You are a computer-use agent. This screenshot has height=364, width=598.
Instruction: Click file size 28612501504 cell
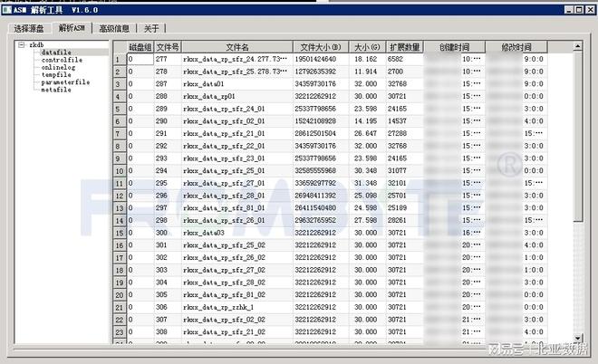click(321, 134)
